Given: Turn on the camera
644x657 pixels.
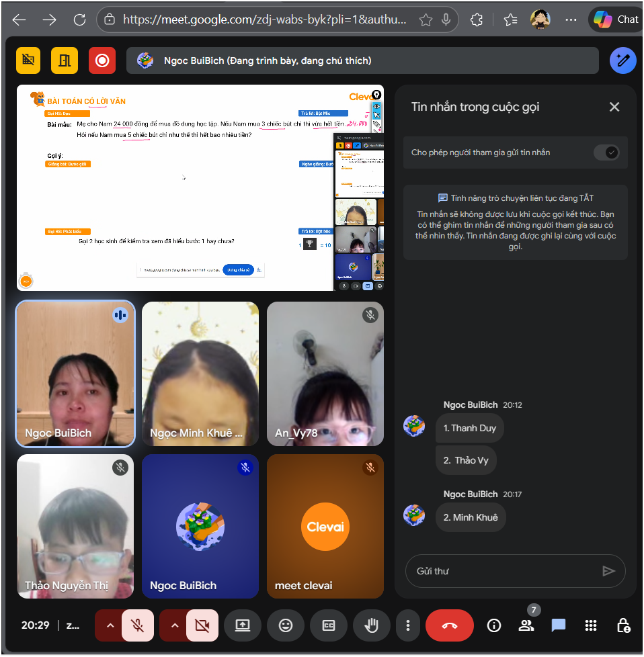Looking at the screenshot, I should pos(202,625).
